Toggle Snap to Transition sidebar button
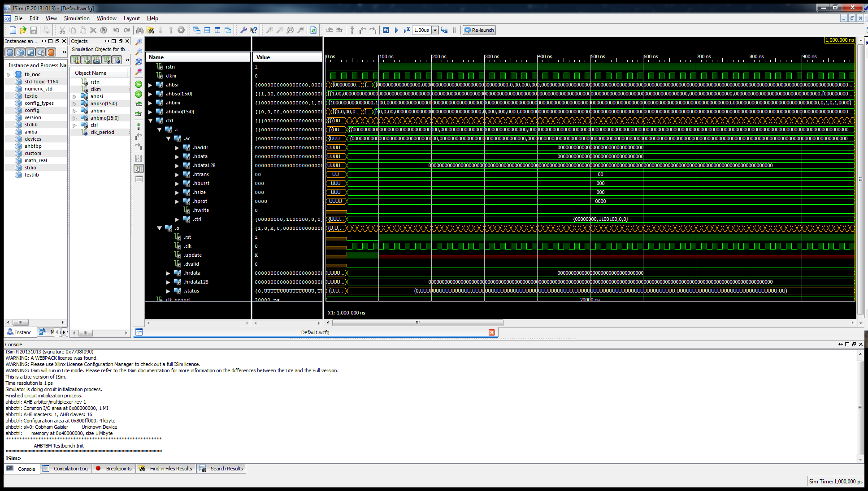The width and height of the screenshot is (868, 491). tap(139, 168)
